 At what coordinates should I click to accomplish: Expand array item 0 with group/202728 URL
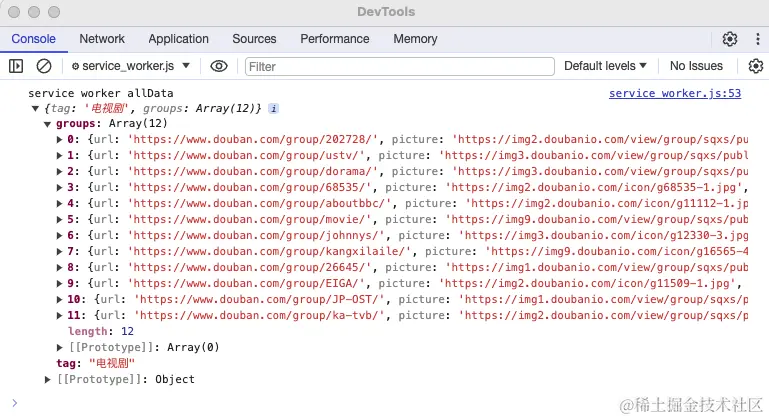point(59,139)
